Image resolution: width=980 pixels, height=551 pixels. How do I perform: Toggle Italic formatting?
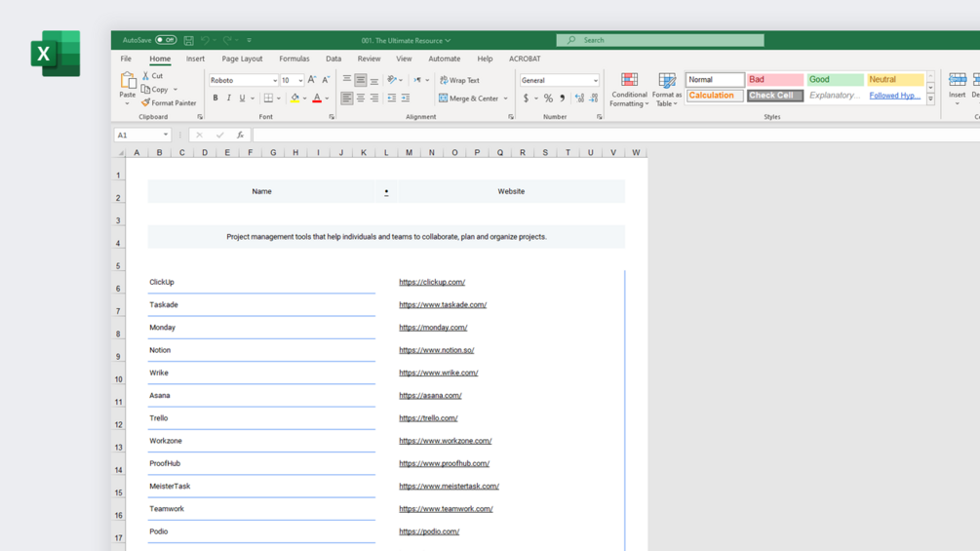pos(229,98)
